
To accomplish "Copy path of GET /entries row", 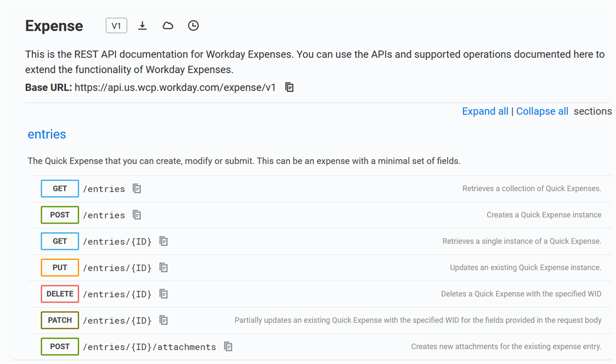I will (137, 189).
